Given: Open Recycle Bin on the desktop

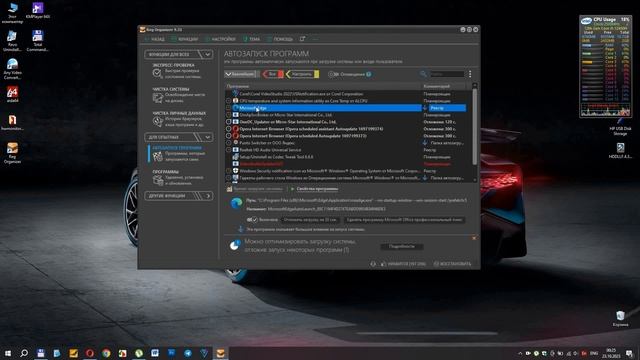Looking at the screenshot, I should pyautogui.click(x=620, y=318).
